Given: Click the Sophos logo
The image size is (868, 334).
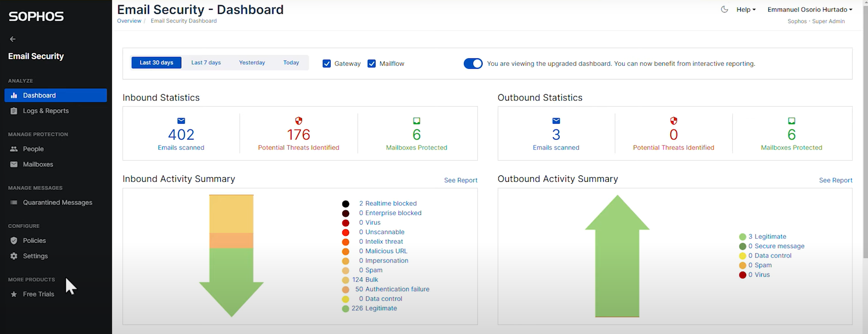Looking at the screenshot, I should click(x=36, y=16).
